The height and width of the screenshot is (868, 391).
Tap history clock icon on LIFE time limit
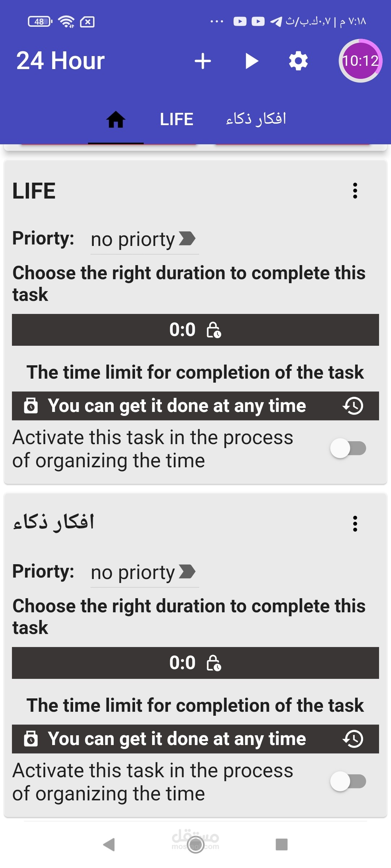[353, 406]
